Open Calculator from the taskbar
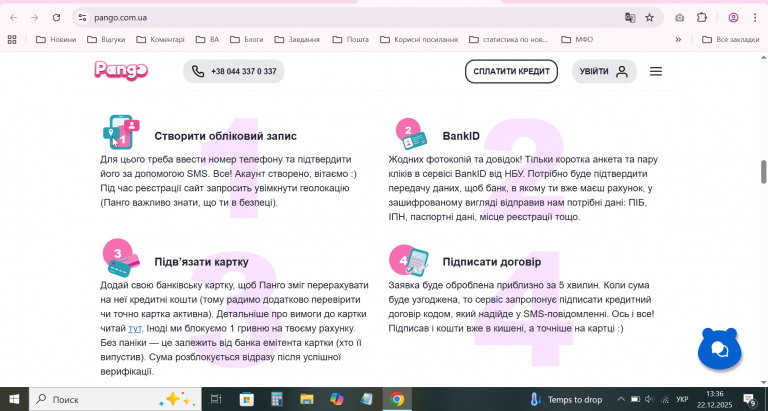 coord(277,399)
